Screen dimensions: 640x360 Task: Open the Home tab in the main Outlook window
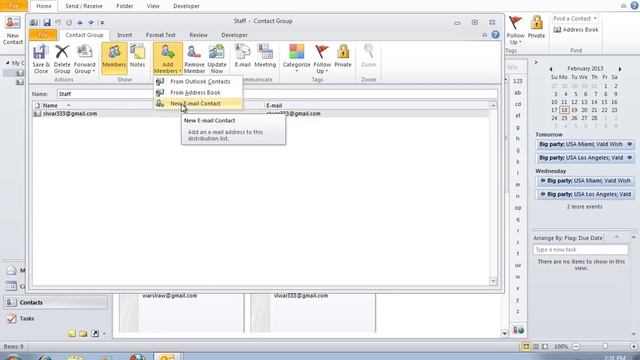44,6
